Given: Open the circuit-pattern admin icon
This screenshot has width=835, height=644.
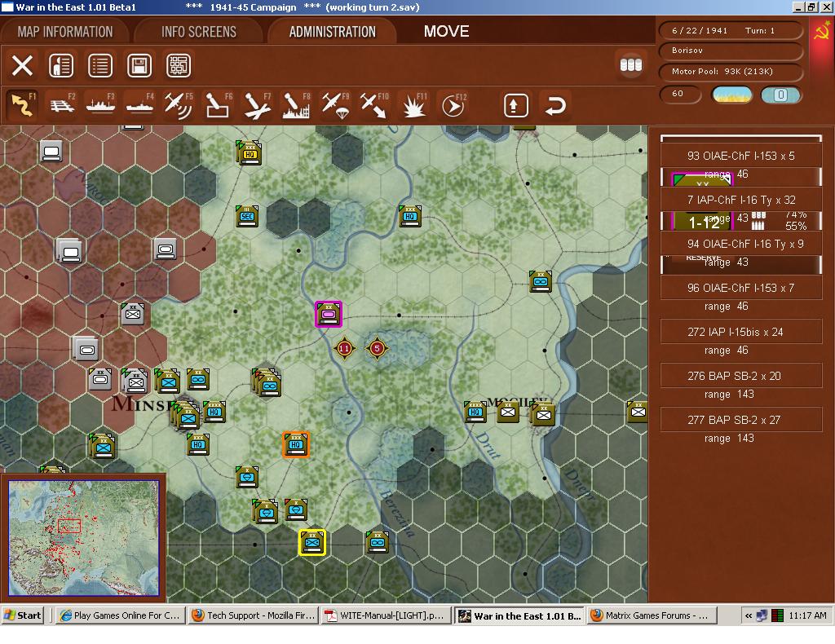Looking at the screenshot, I should click(179, 65).
